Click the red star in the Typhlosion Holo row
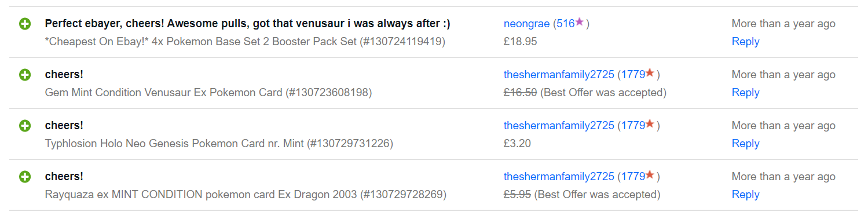This screenshot has width=868, height=219. [650, 124]
